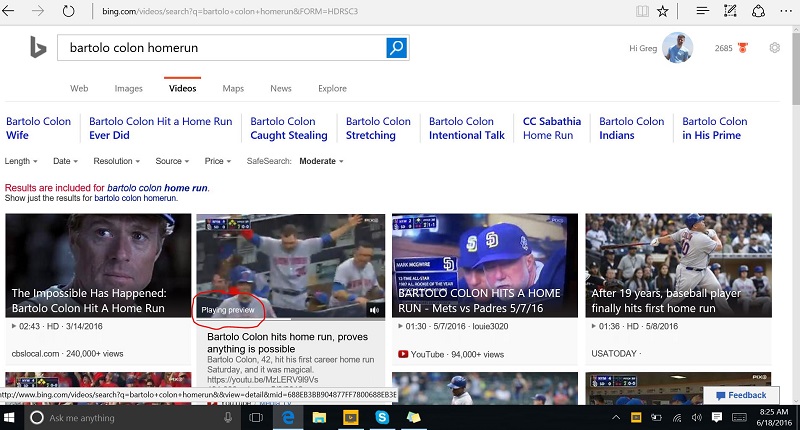Screen dimensions: 800x430
Task: Open browser Share icon
Action: point(758,11)
